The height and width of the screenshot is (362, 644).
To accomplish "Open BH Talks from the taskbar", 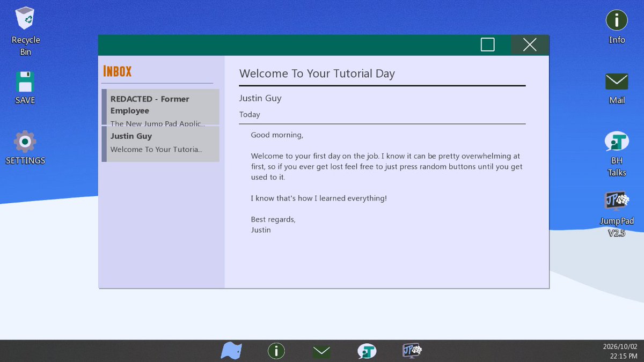I will [x=367, y=351].
